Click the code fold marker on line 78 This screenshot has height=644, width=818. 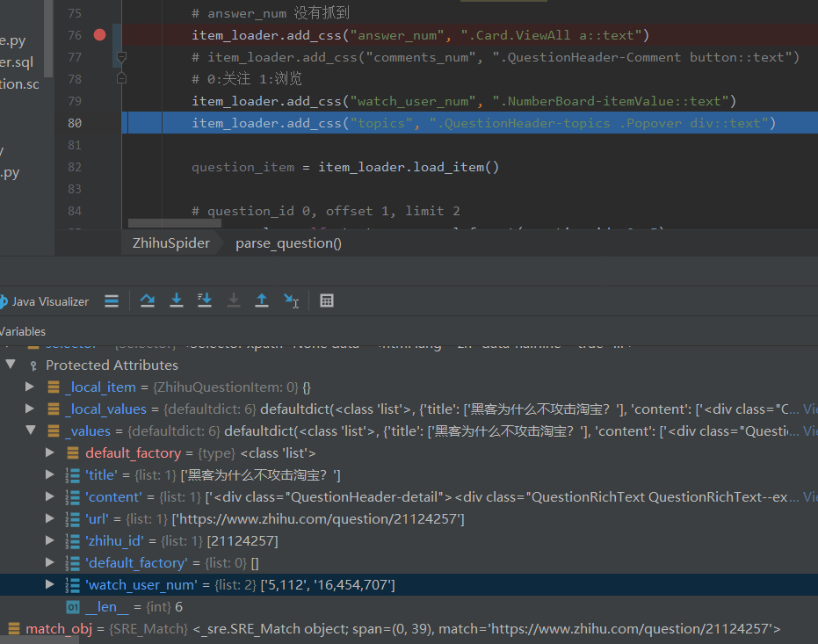(x=121, y=79)
